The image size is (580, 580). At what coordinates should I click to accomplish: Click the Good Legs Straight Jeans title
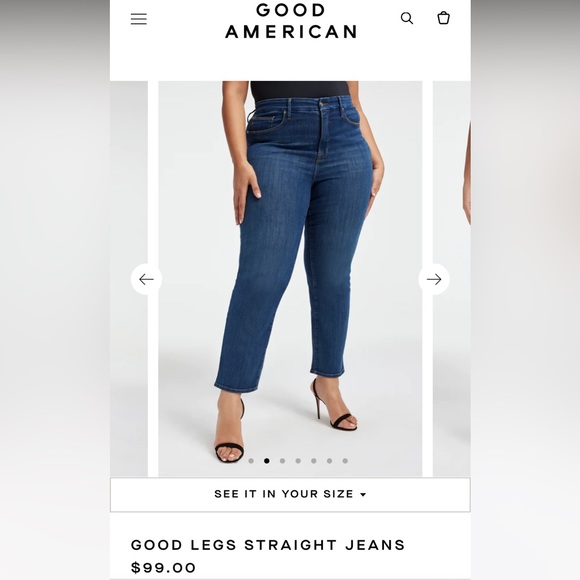pyautogui.click(x=268, y=545)
